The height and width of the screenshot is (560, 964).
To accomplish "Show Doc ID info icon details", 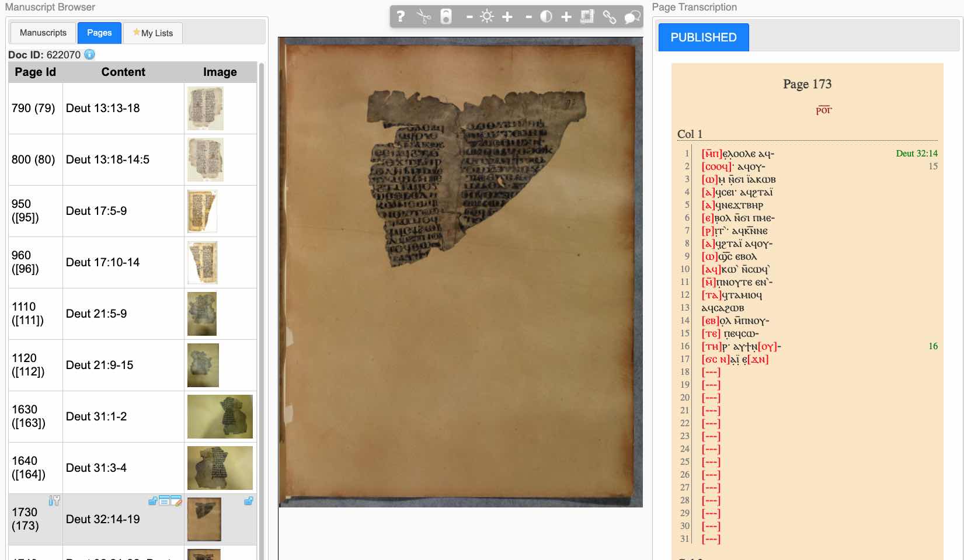I will click(89, 54).
